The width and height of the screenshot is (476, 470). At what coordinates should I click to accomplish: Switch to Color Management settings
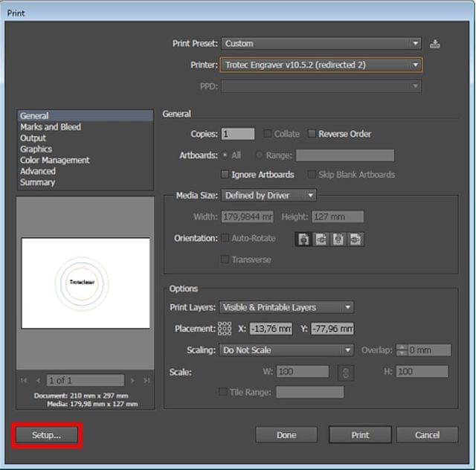55,160
